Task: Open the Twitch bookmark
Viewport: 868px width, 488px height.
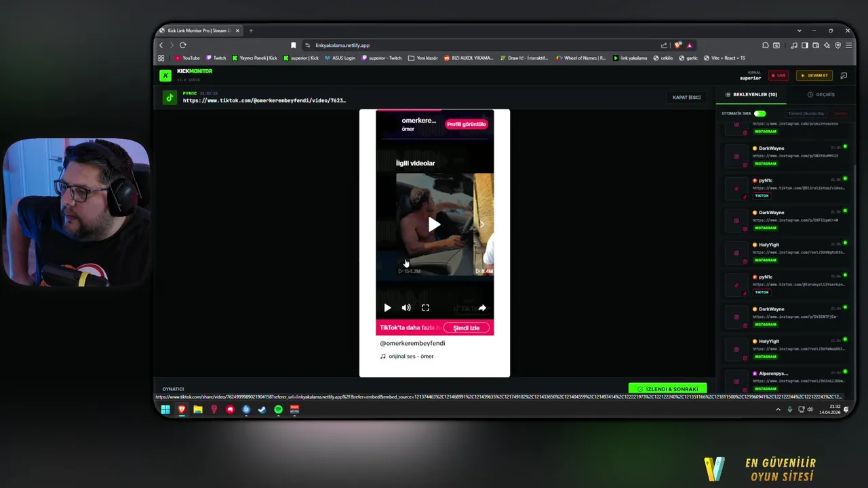Action: (216, 58)
